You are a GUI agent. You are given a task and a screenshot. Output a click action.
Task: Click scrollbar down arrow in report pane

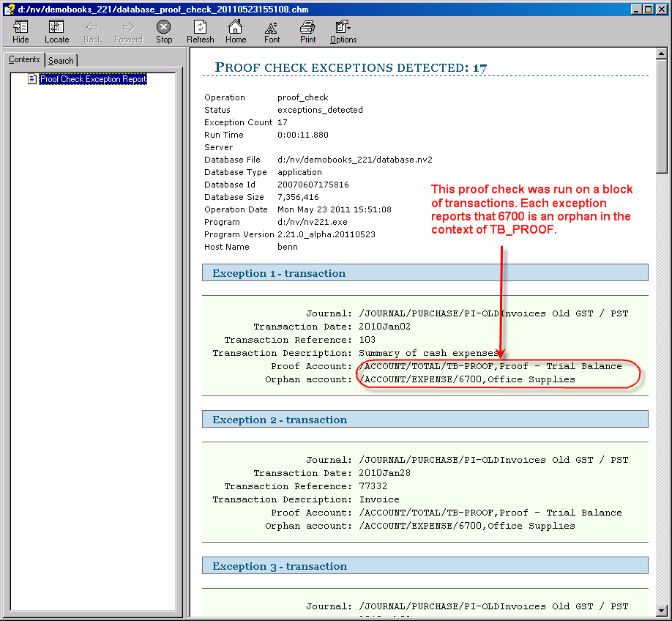pos(662,610)
